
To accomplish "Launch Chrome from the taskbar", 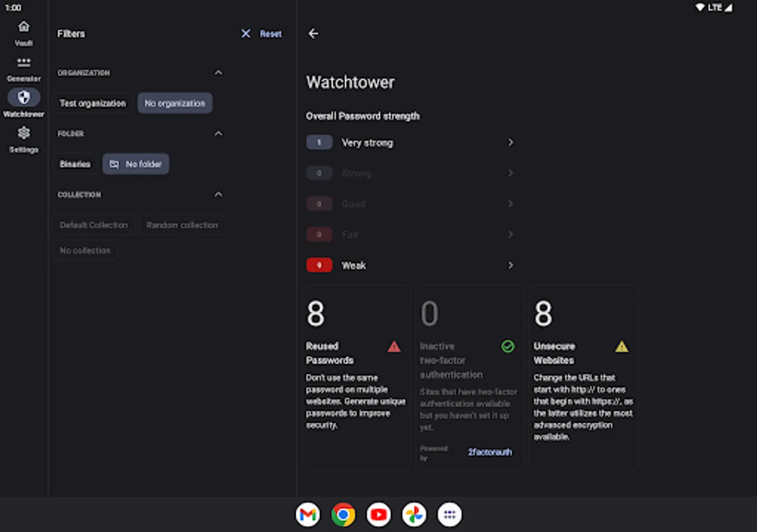I will click(343, 515).
